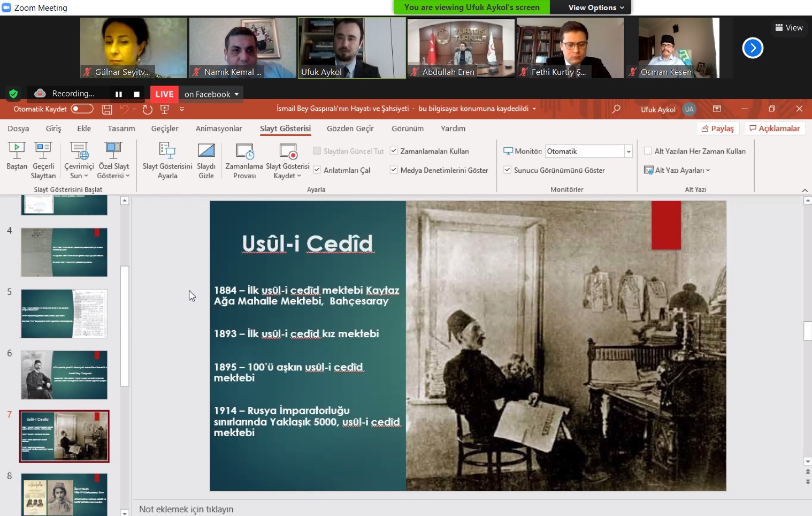
Task: Open the search magnifier in title bar
Action: pos(616,109)
